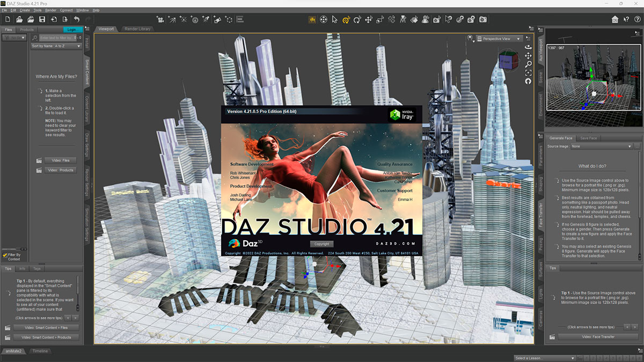Open the Info tab in lower-left pane
This screenshot has width=644, height=362.
click(x=23, y=268)
